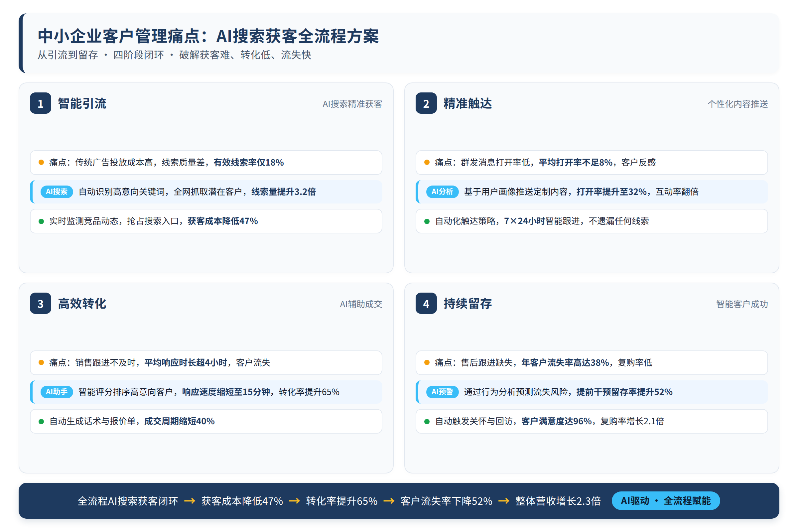Click the arrow after footer 获客成本降低47%
The width and height of the screenshot is (798, 532).
click(x=295, y=501)
